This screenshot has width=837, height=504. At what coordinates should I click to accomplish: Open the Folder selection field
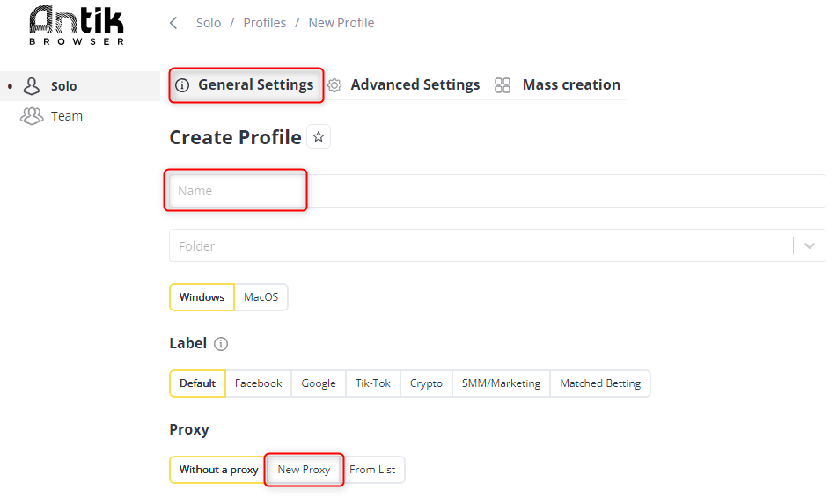pyautogui.click(x=497, y=246)
